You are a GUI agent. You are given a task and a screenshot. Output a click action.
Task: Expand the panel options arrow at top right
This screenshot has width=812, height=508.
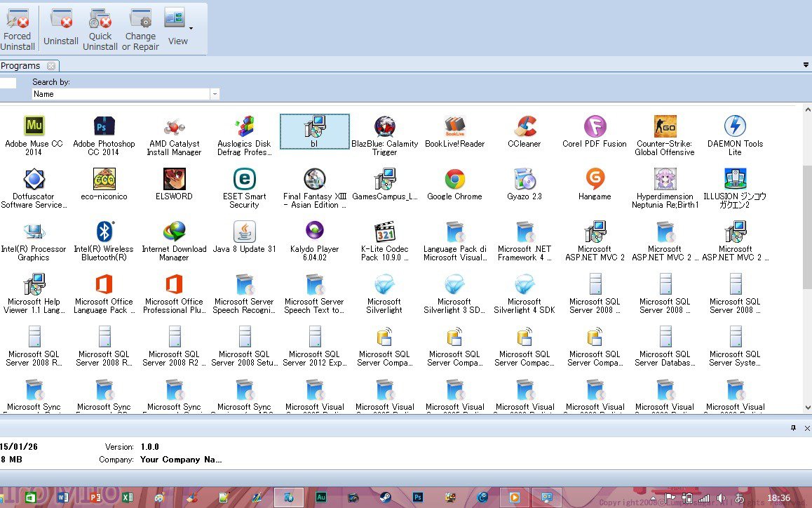[806, 65]
